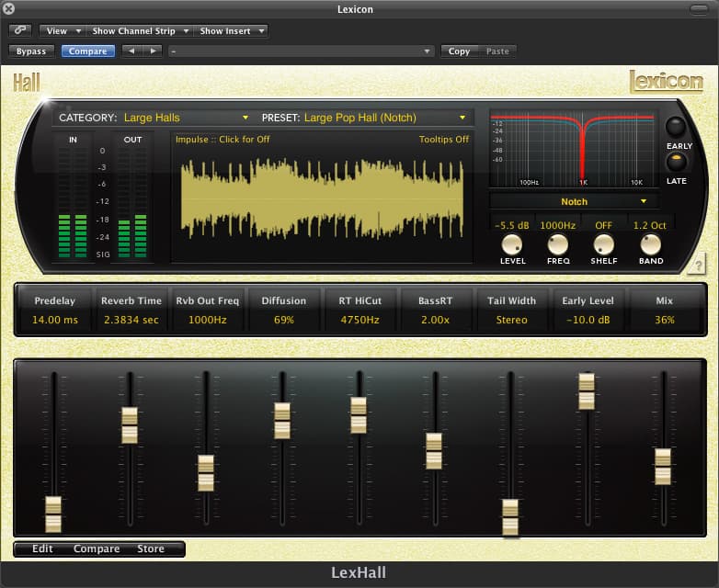Click the BAND knob
The width and height of the screenshot is (719, 588).
650,244
